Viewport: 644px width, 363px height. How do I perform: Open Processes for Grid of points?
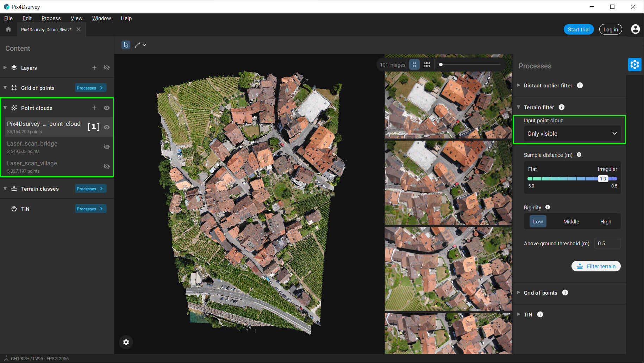(90, 88)
